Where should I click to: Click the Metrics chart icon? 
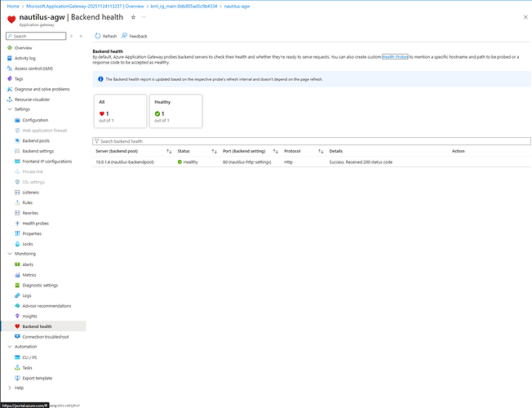[17, 275]
